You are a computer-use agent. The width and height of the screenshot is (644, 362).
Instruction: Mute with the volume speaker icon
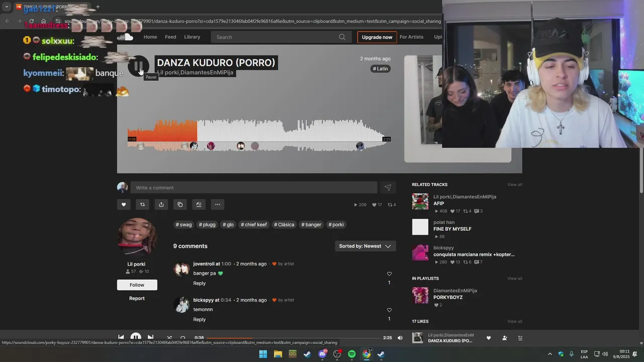point(400,338)
